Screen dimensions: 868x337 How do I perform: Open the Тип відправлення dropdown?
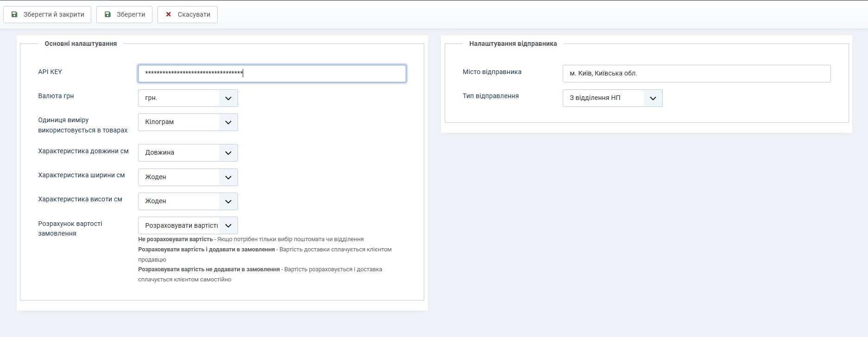tap(612, 98)
